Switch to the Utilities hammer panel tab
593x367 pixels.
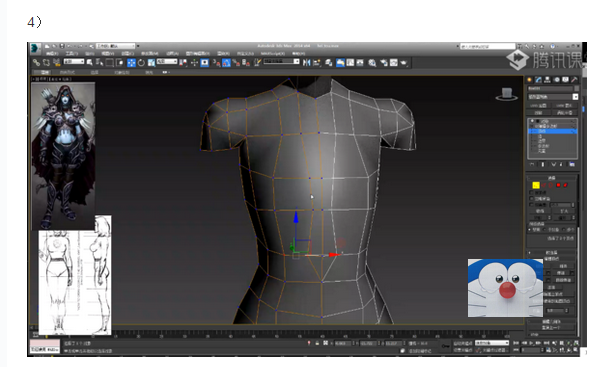(x=574, y=79)
